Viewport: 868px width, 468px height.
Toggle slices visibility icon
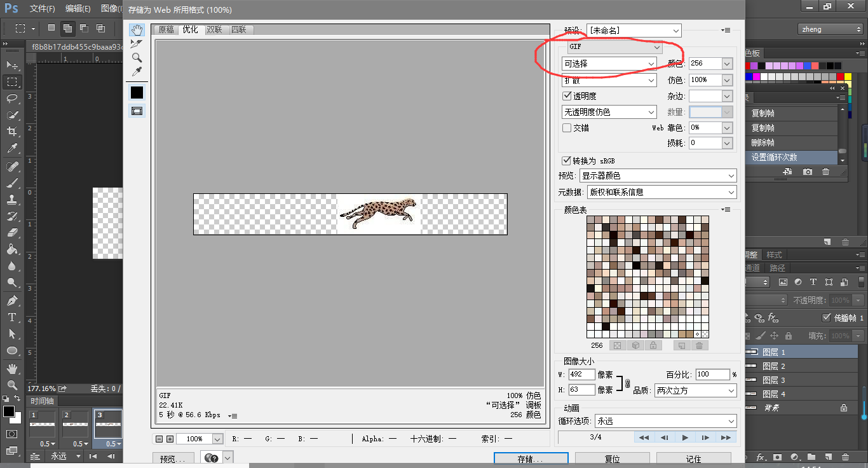coord(137,111)
